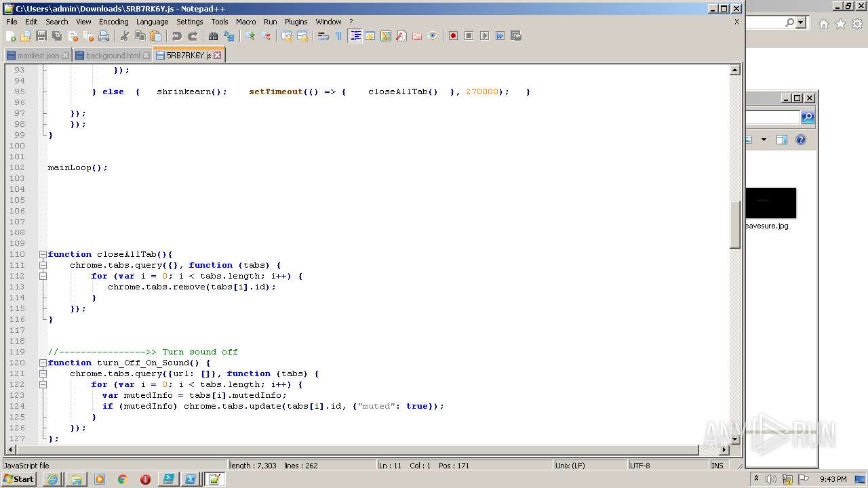Click browser Home icon in background window
868x488 pixels.
[823, 24]
